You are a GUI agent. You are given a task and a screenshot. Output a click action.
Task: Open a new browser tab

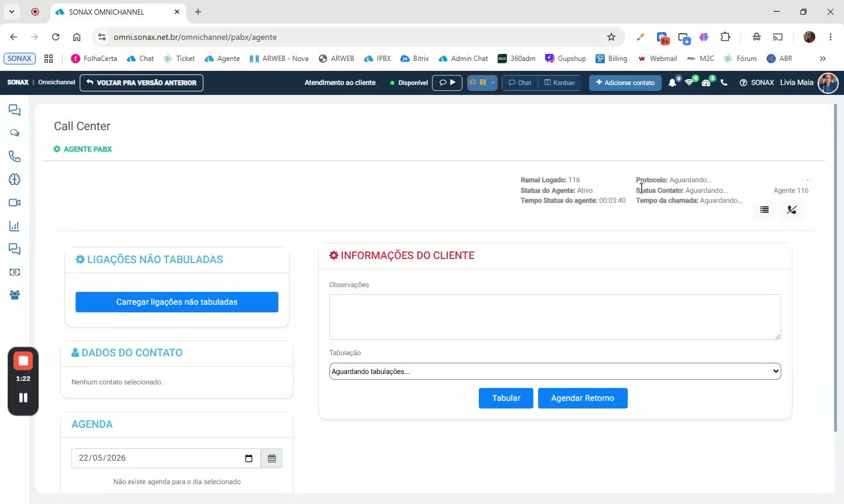tap(198, 12)
